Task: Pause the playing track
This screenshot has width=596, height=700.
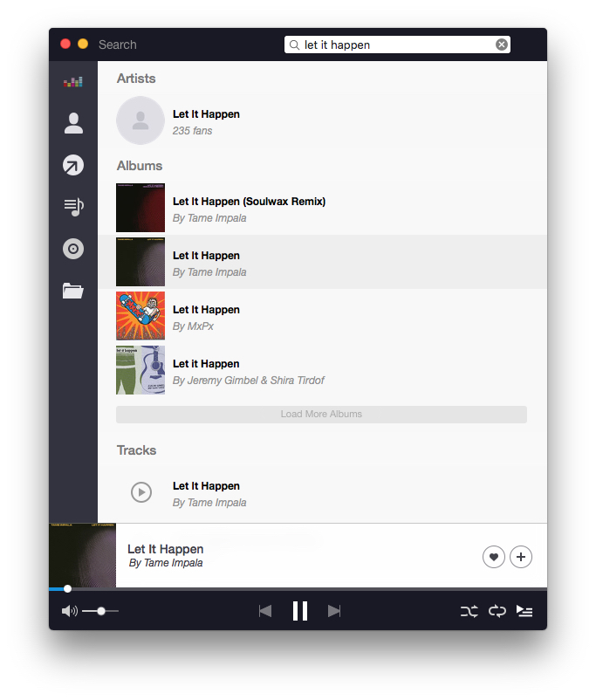Action: click(300, 611)
